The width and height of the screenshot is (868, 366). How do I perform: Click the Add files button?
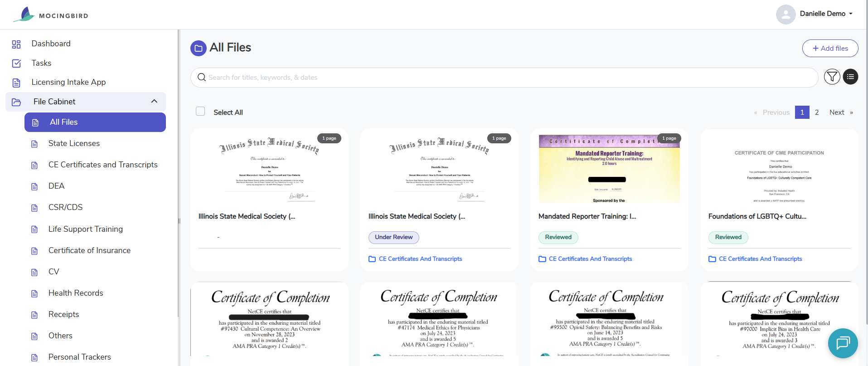pos(830,49)
